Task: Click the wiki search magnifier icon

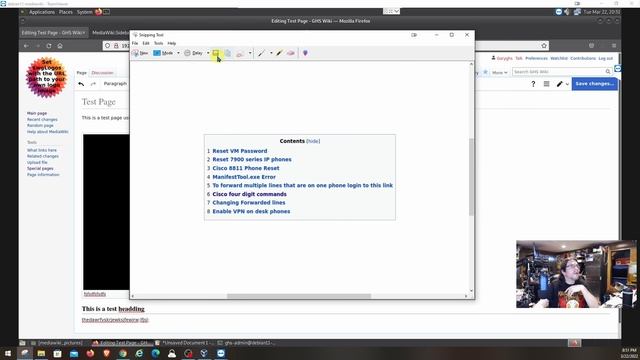Action: (x=608, y=72)
